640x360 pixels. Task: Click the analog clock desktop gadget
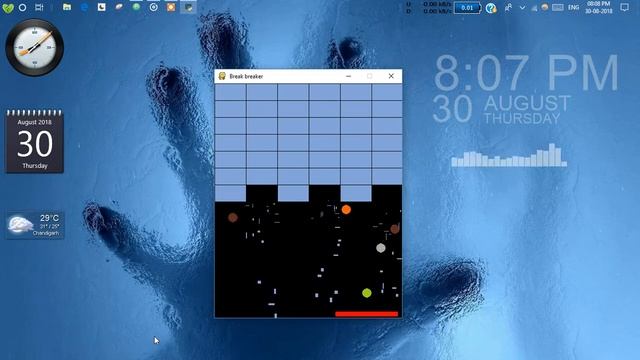click(34, 47)
